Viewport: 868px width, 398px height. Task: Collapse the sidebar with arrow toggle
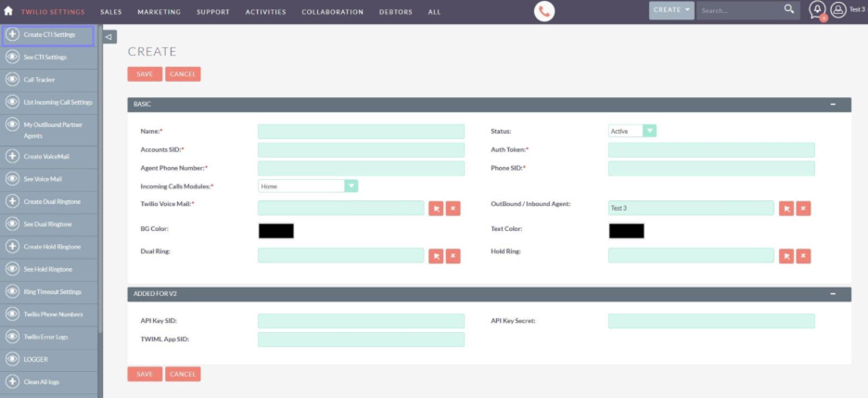coord(109,37)
